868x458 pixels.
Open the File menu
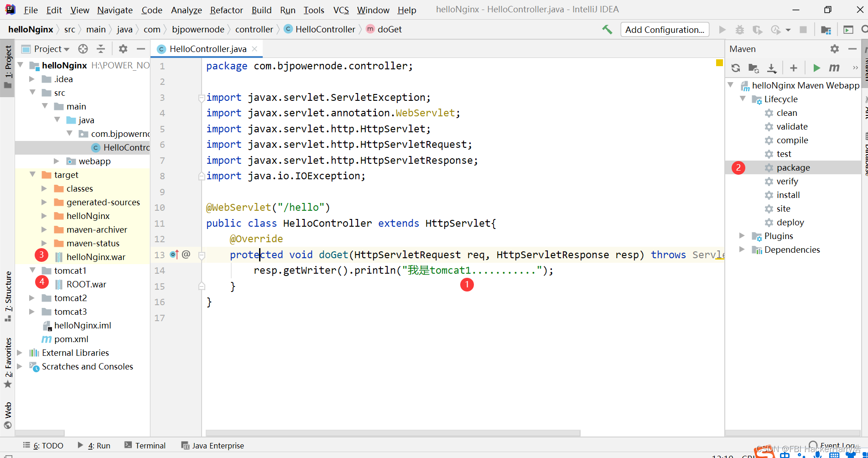coord(31,10)
